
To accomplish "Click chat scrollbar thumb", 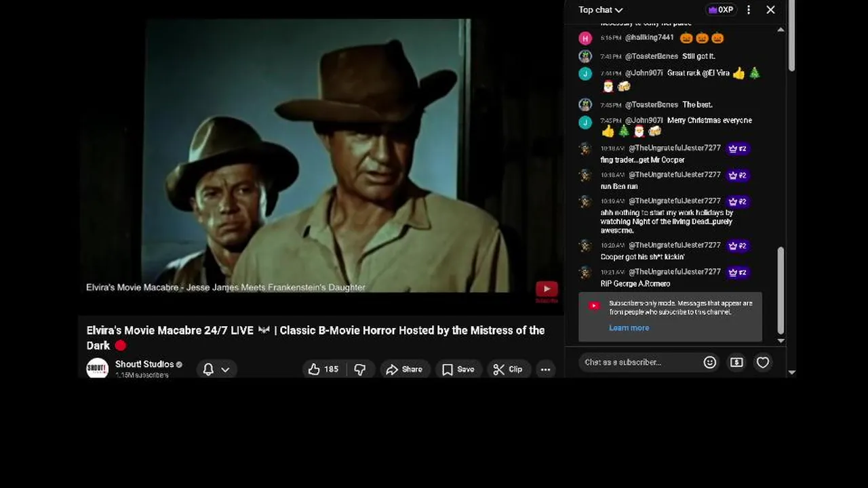I will [x=781, y=290].
